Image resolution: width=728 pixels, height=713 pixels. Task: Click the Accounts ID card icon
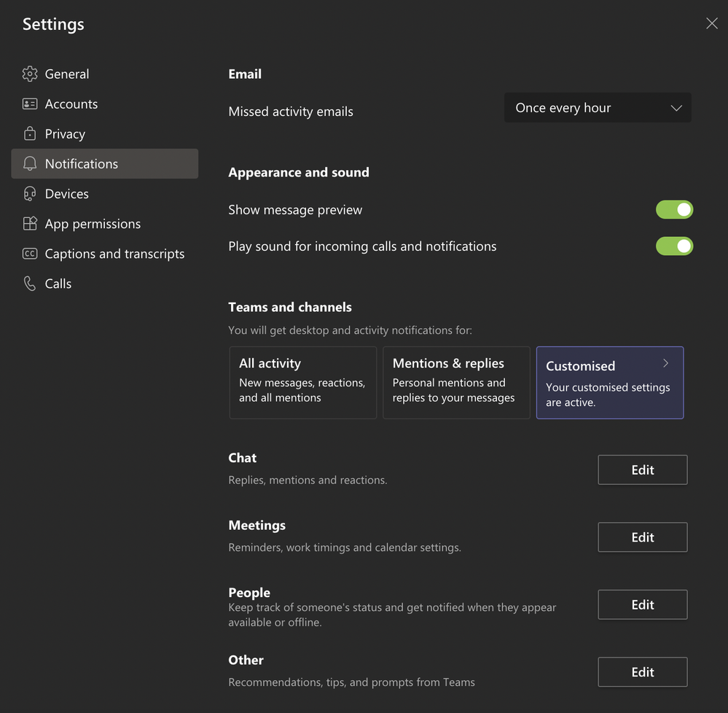[30, 104]
